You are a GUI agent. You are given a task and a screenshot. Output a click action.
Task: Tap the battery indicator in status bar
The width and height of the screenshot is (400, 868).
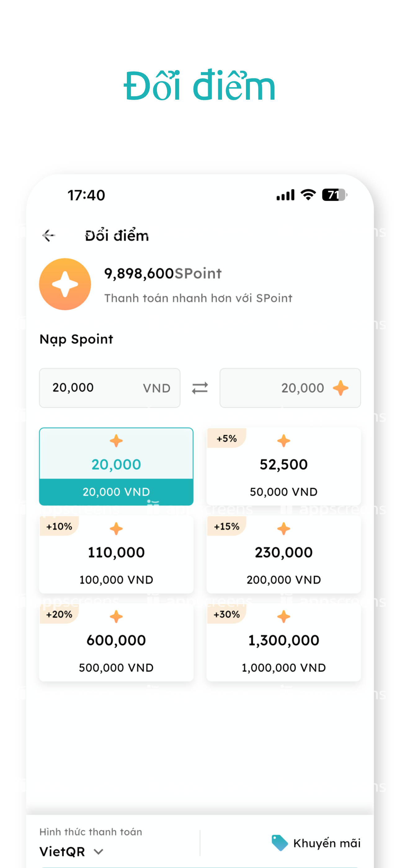[x=335, y=195]
